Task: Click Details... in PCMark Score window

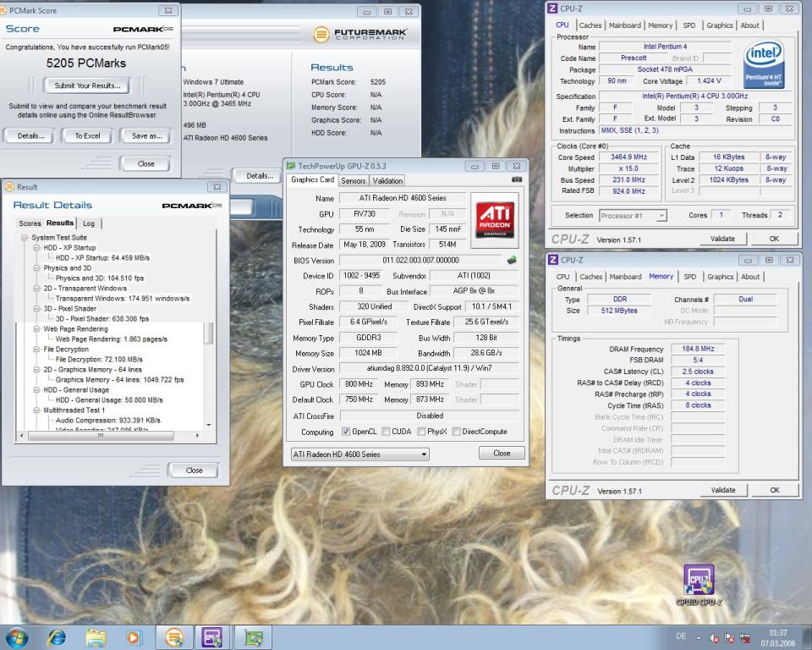Action: 30,135
